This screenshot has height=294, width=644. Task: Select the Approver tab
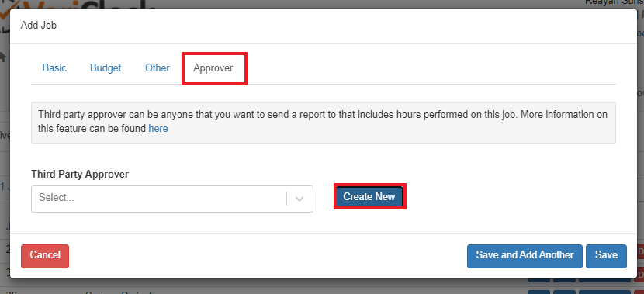pyautogui.click(x=214, y=68)
